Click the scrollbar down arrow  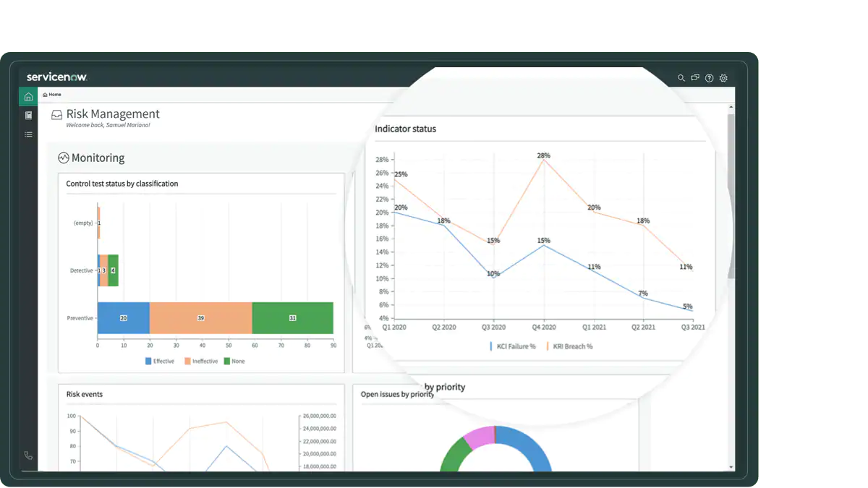[731, 467]
